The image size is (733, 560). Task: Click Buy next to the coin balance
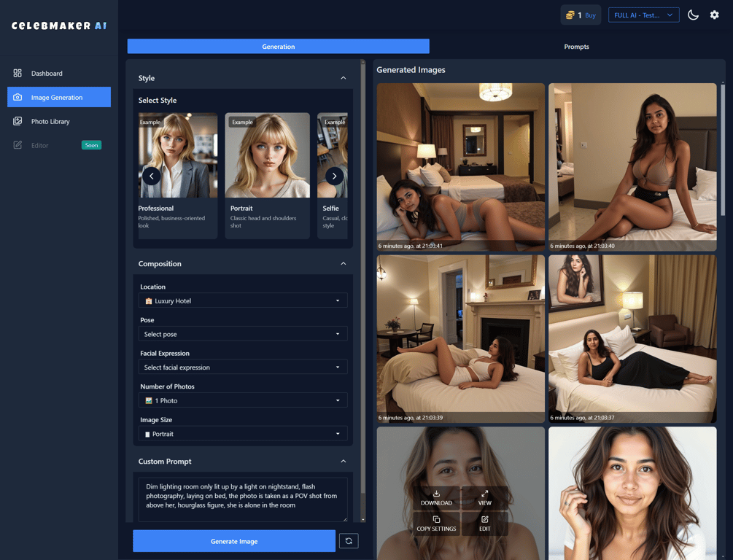(591, 15)
